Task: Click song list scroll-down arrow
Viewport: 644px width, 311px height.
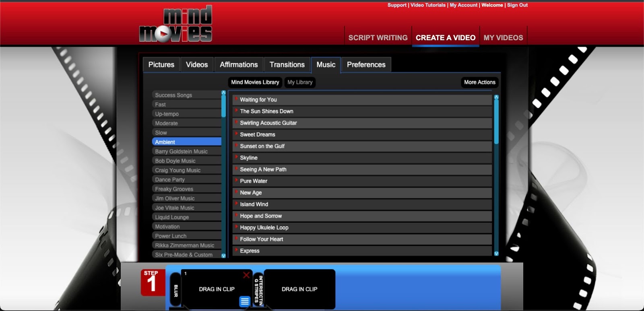Action: (x=496, y=253)
